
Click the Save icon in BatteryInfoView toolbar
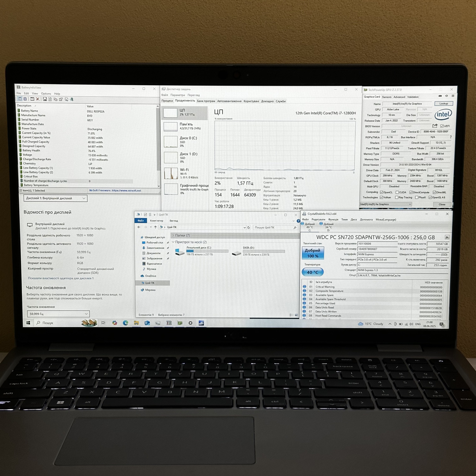click(x=45, y=99)
